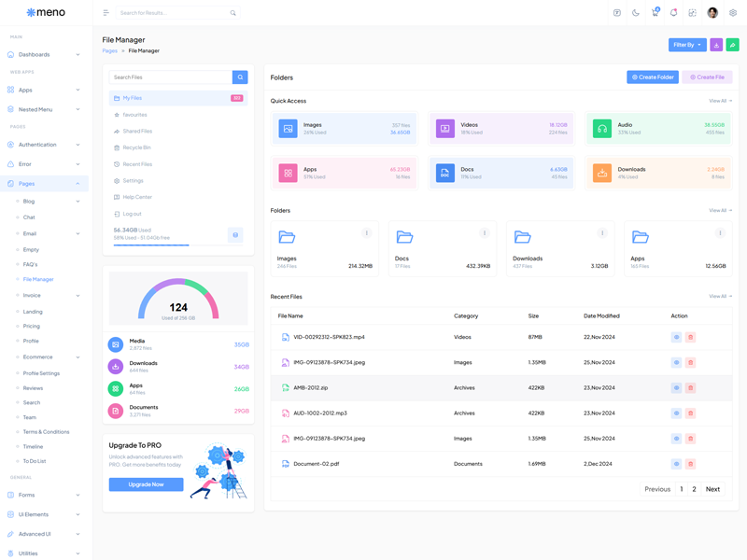Open three-dot menu on Images folder card
The height and width of the screenshot is (560, 747).
coord(367,233)
